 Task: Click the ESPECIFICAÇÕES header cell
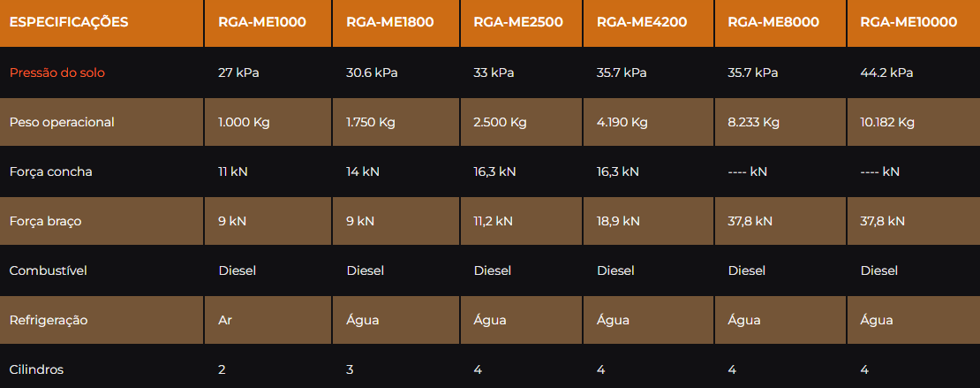[69, 22]
